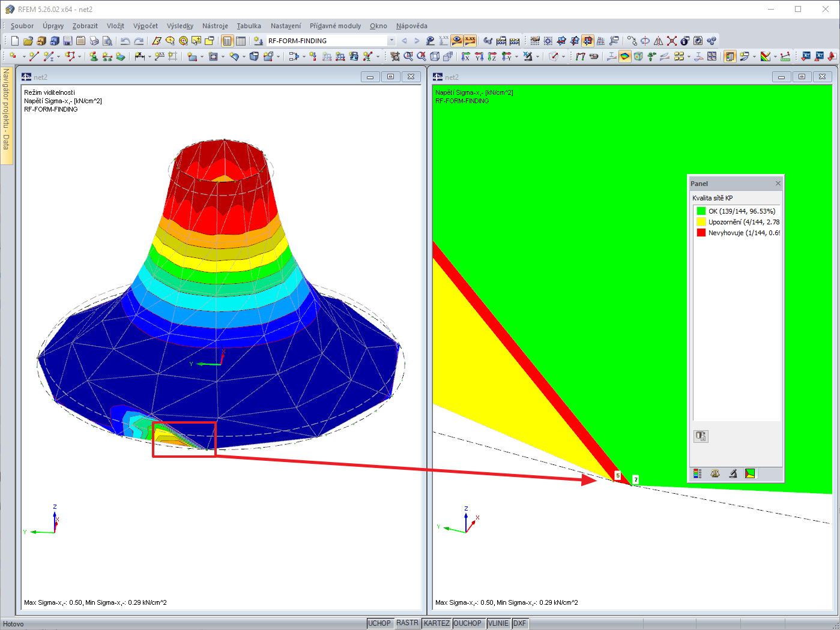Go to next load case with right arrow
Screen dimensions: 840x630
[x=417, y=41]
